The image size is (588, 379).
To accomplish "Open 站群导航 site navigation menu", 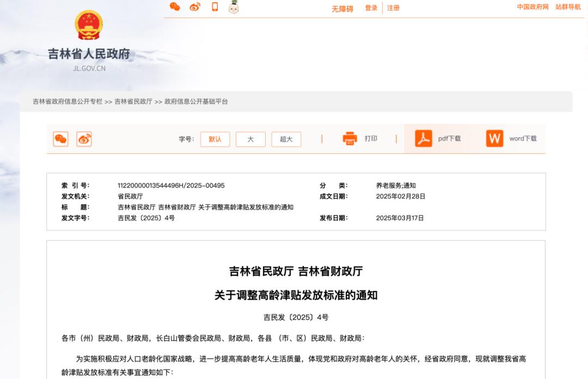I will tap(568, 7).
